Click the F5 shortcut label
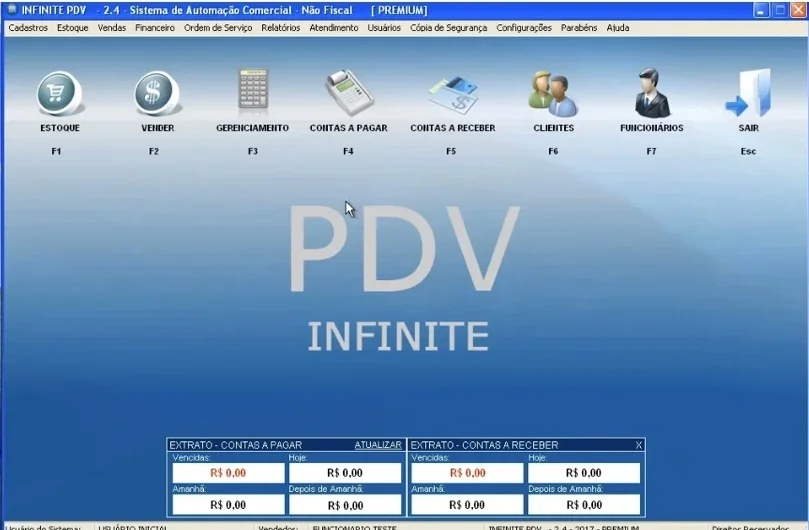The height and width of the screenshot is (530, 809). click(451, 151)
